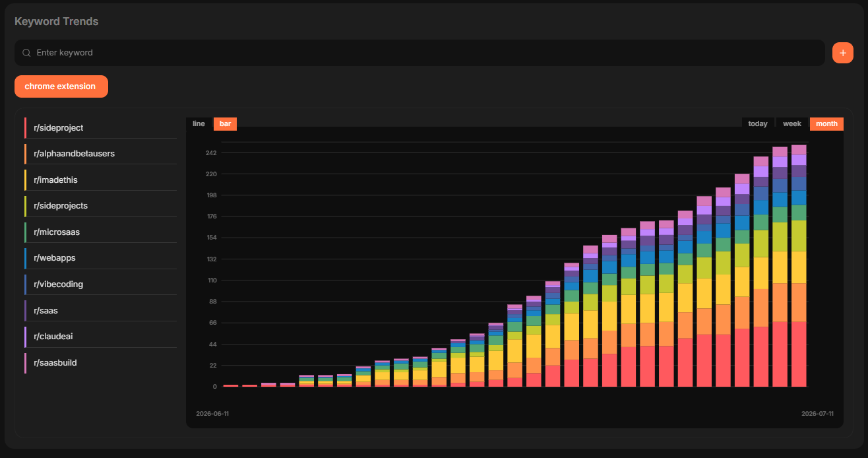Click the 2026-06-11 start date label
Screen dimensions: 868x458
coord(212,414)
